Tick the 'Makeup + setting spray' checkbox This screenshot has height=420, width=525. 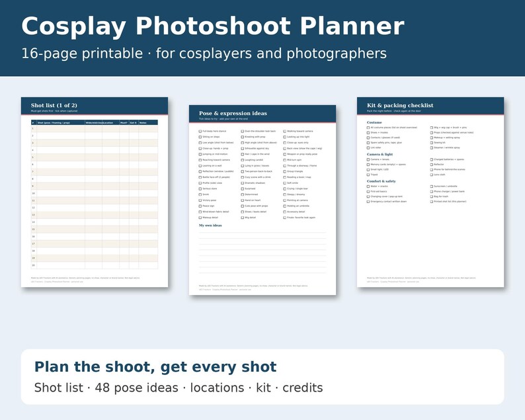432,138
